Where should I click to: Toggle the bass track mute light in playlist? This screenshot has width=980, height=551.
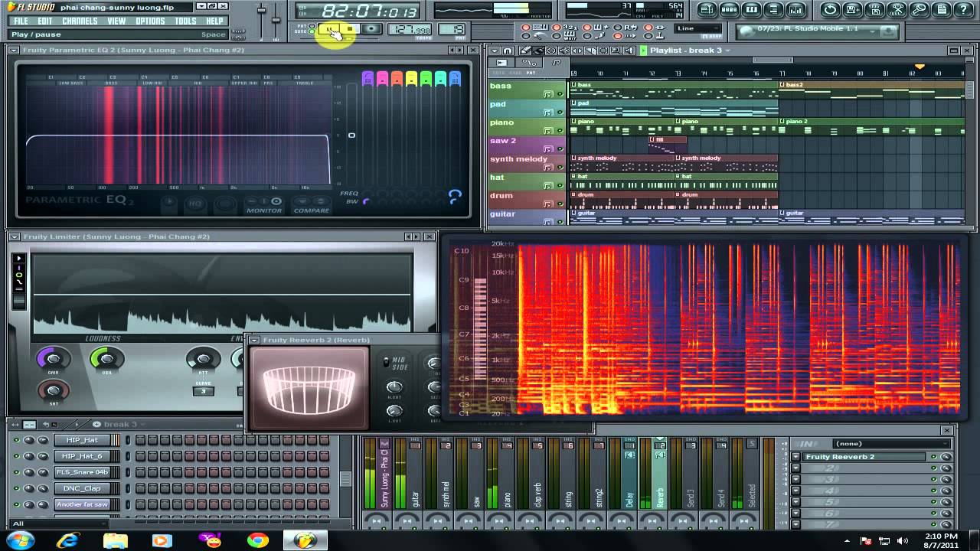tap(560, 93)
